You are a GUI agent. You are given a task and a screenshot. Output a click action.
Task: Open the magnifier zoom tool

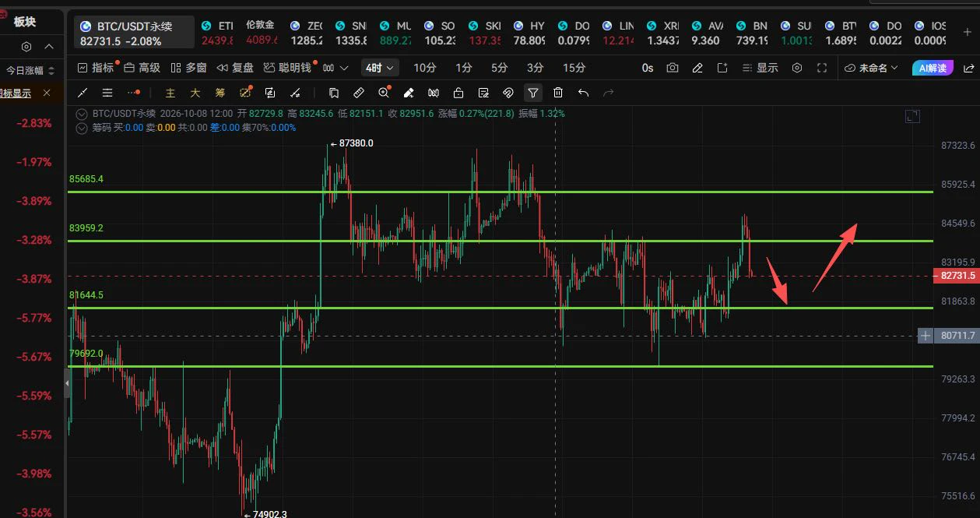point(384,93)
